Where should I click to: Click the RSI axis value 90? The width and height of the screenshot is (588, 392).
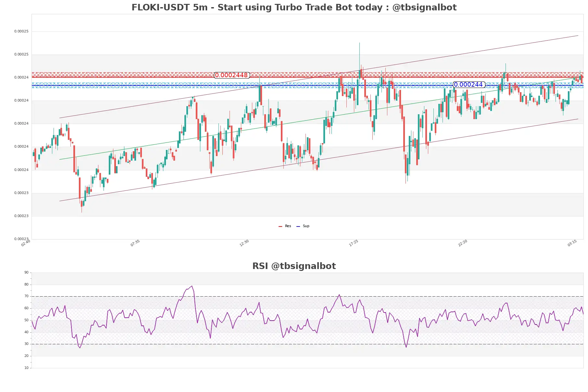pos(26,272)
